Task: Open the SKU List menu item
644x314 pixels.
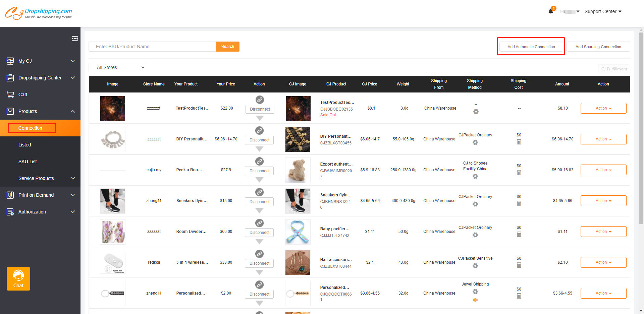Action: click(28, 162)
